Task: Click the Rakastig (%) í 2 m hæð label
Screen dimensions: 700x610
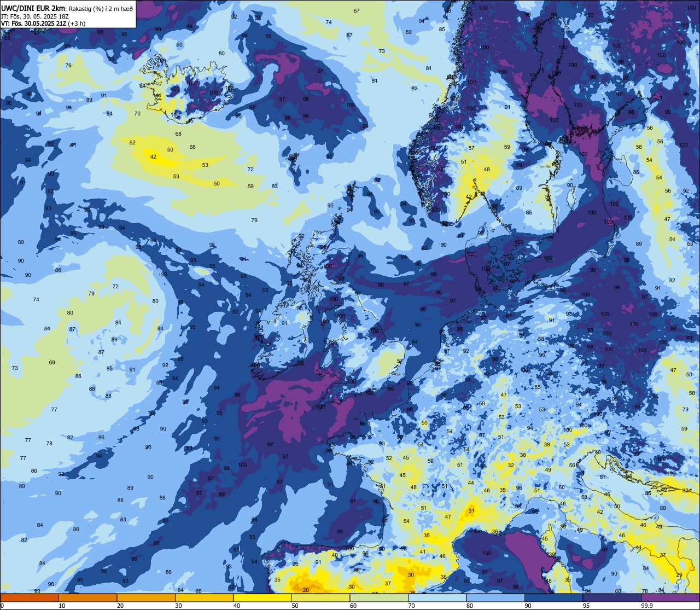Action: (101, 8)
